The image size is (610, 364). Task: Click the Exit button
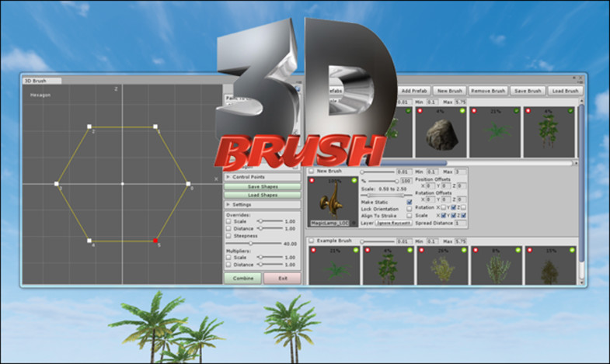(282, 278)
